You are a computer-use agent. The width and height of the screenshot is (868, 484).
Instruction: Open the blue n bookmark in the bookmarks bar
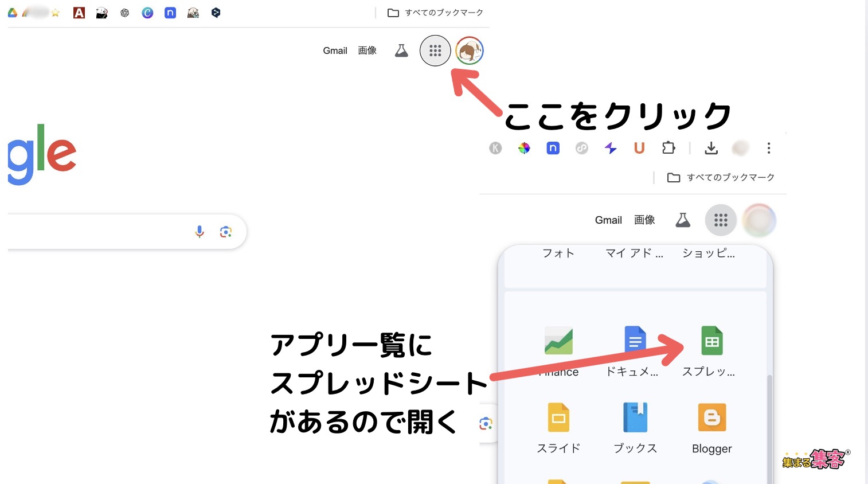[170, 13]
